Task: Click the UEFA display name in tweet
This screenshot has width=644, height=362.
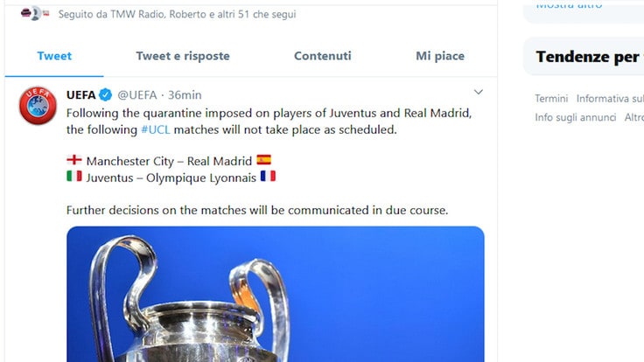Action: (x=80, y=95)
